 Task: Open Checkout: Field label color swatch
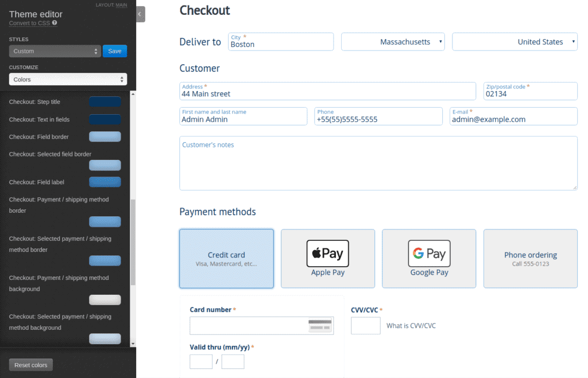105,182
